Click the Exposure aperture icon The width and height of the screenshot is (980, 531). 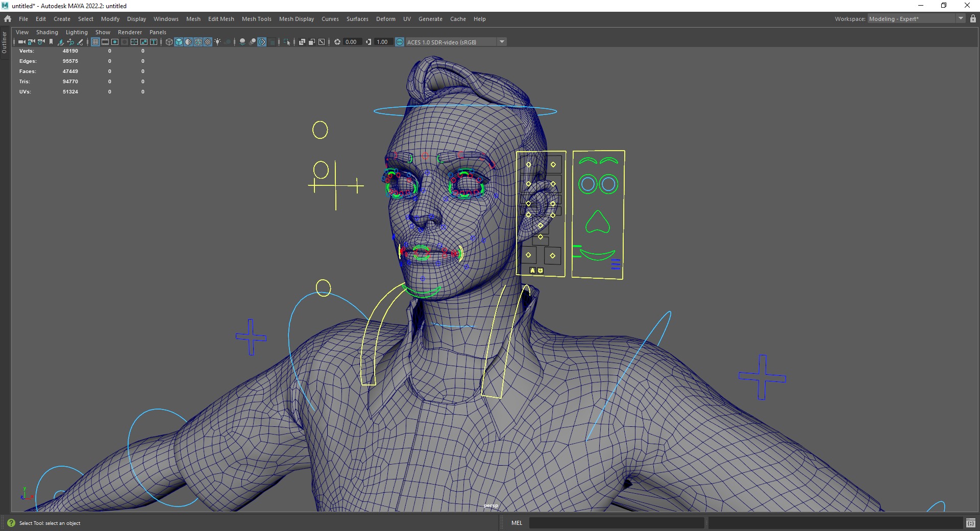tap(337, 42)
